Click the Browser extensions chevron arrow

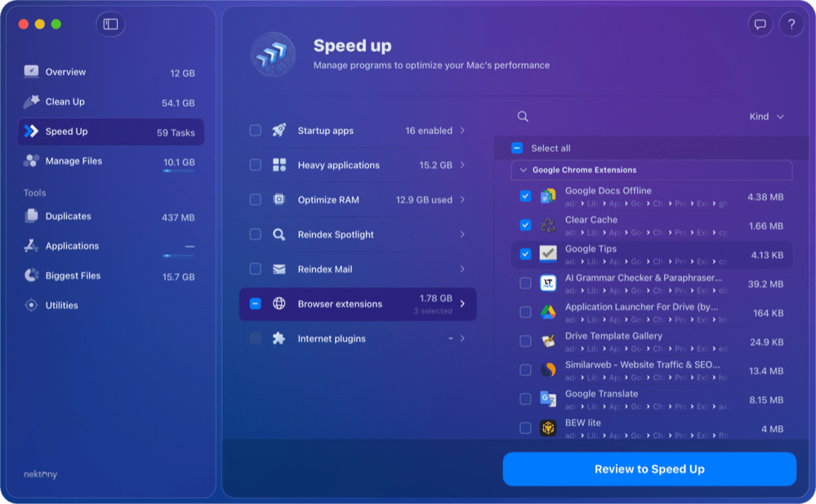click(x=462, y=304)
